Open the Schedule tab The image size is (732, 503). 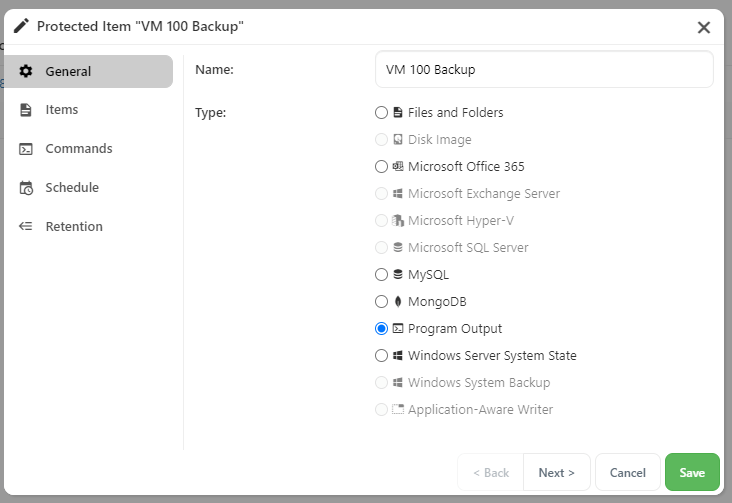pos(88,188)
